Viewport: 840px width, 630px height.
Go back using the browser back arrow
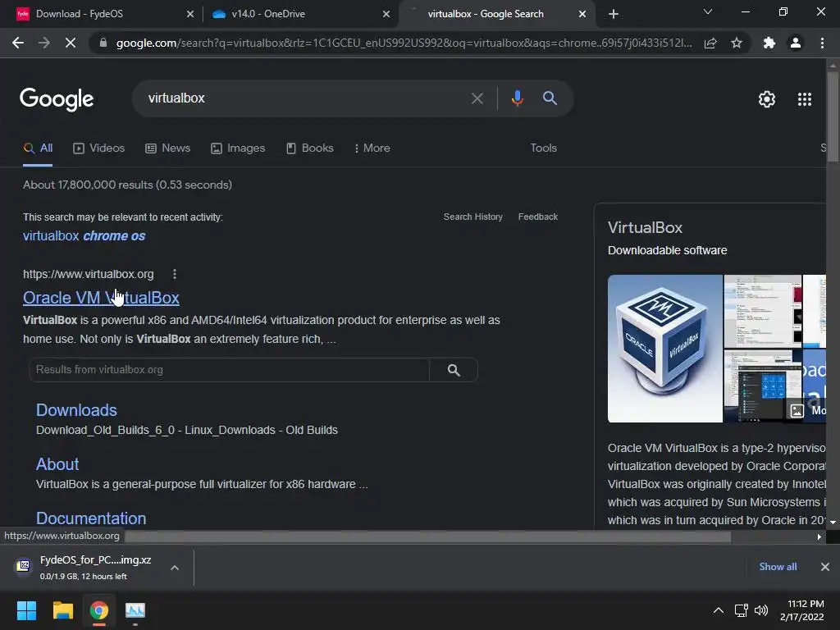click(18, 43)
